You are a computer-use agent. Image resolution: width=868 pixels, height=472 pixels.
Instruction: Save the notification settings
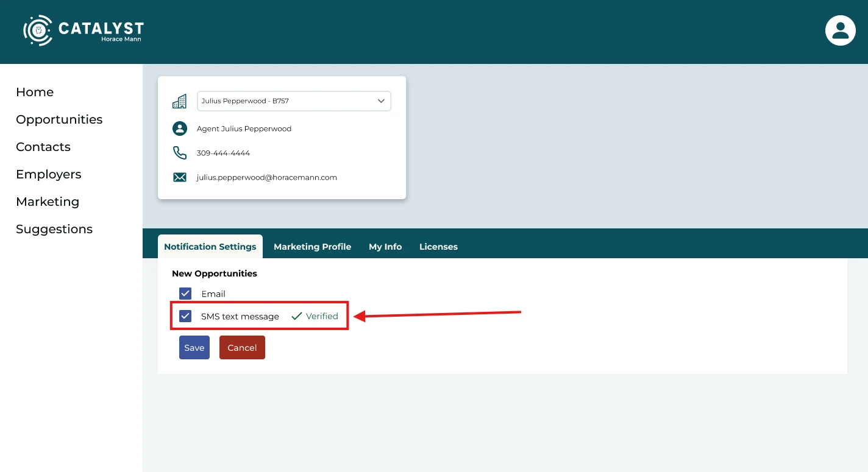194,347
